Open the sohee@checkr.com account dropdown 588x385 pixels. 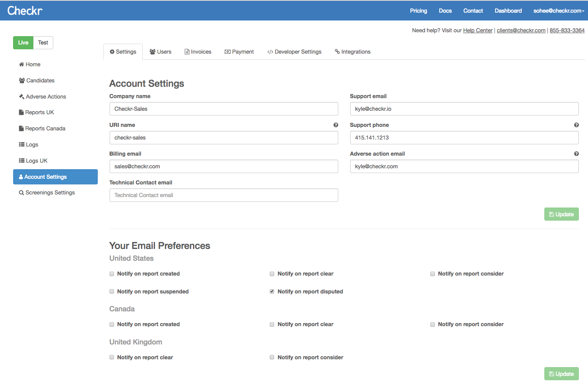558,11
